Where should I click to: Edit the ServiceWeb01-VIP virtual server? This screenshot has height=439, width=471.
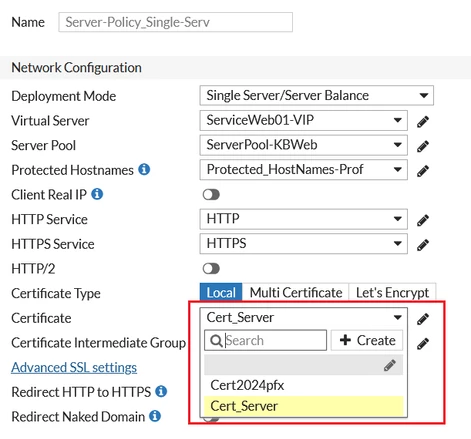(423, 122)
